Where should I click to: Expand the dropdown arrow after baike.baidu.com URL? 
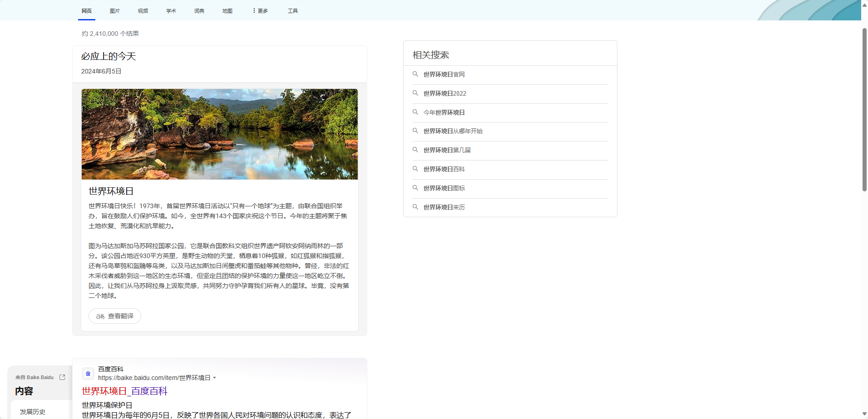[x=215, y=378]
